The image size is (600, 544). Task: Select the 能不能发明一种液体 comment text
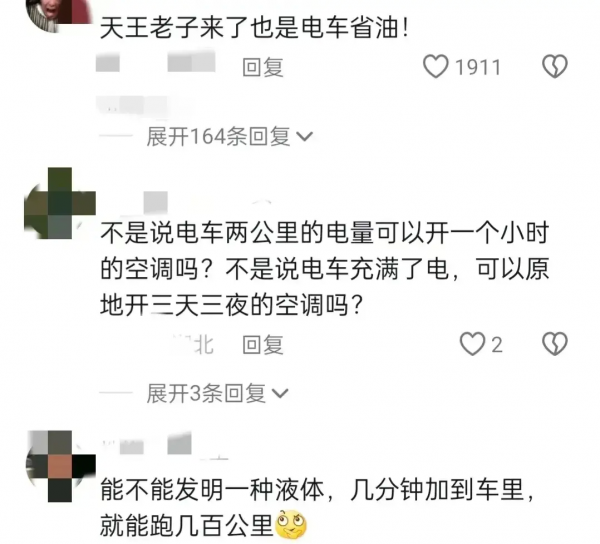tap(318, 508)
